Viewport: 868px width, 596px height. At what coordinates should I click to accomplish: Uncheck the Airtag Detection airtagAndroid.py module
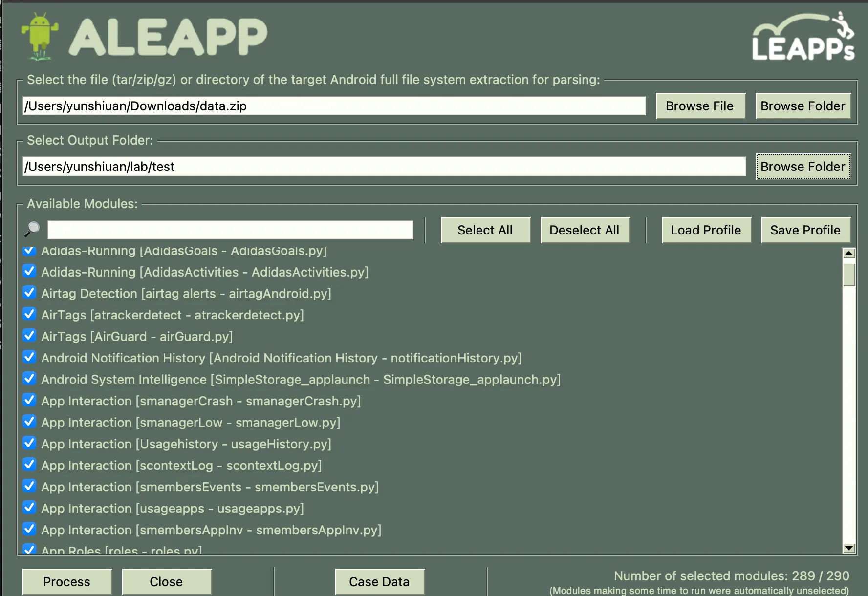tap(29, 293)
